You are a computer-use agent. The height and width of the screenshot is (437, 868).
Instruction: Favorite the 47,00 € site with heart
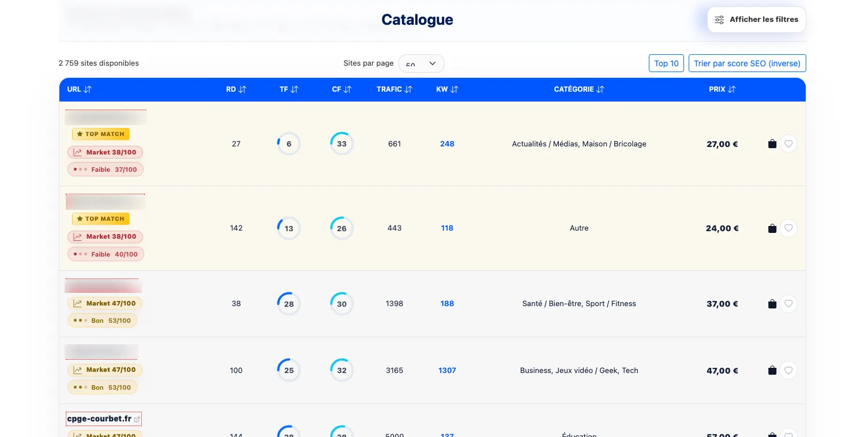click(788, 370)
